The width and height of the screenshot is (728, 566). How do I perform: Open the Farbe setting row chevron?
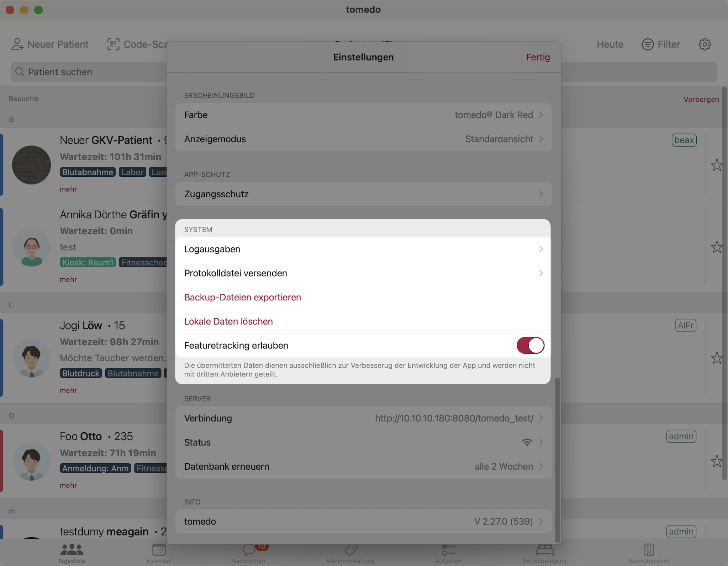click(x=541, y=115)
